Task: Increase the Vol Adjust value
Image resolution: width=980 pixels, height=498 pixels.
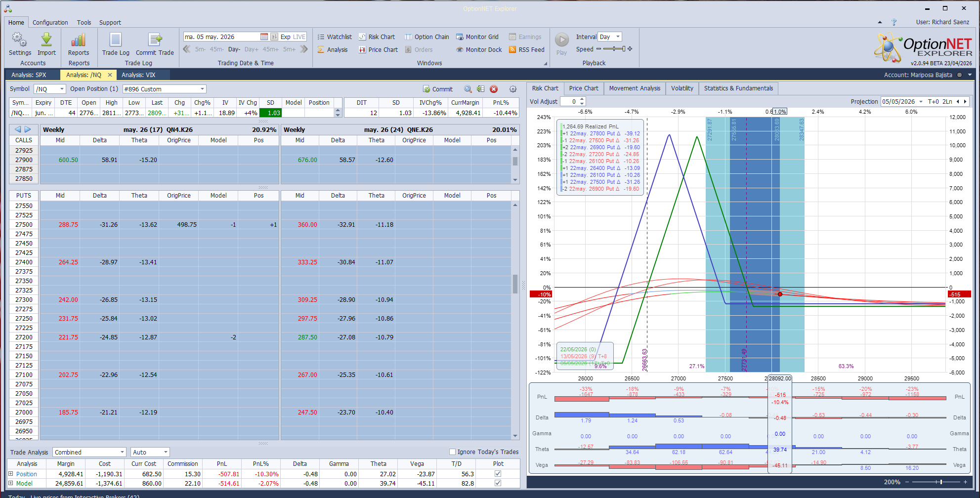Action: [x=582, y=99]
